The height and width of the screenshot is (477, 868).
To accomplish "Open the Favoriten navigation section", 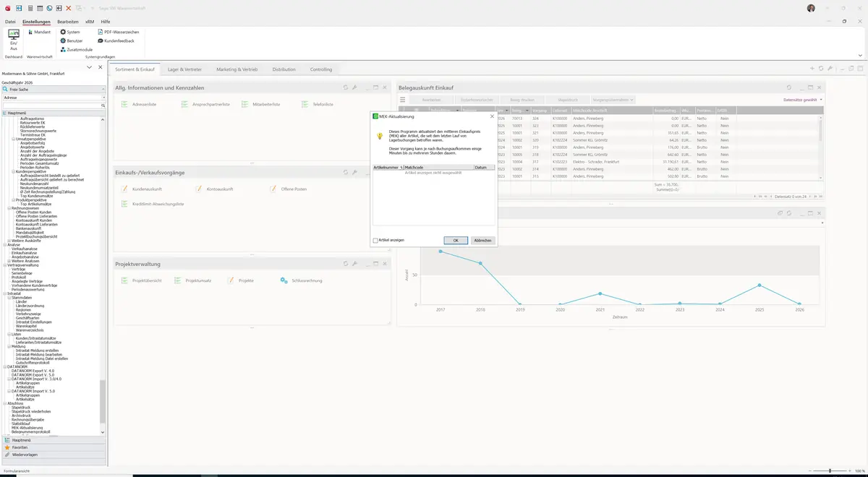I will (54, 447).
